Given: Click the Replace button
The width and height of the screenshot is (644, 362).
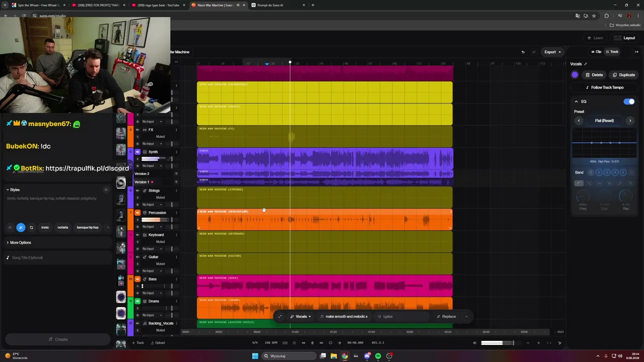Looking at the screenshot, I should click(x=446, y=316).
